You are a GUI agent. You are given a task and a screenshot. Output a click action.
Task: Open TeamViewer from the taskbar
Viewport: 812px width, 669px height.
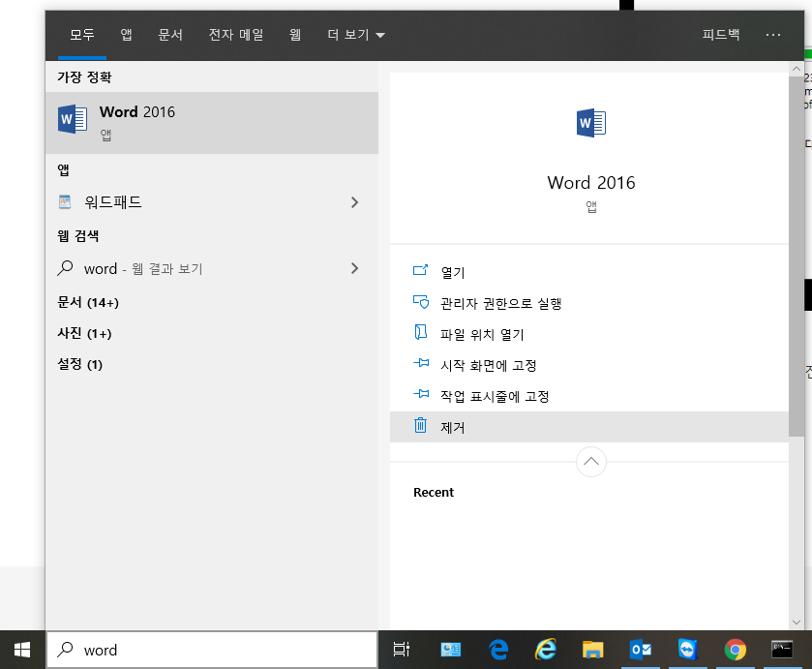coord(688,650)
